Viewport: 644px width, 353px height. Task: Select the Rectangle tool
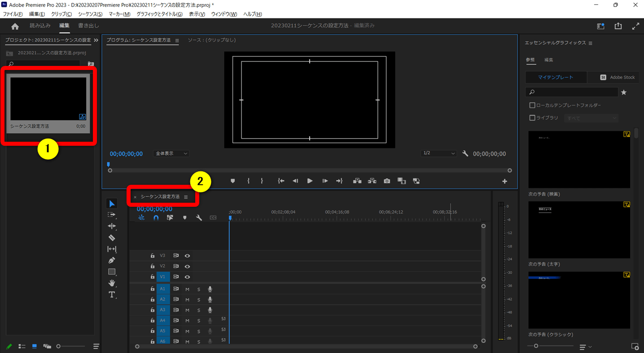(112, 272)
